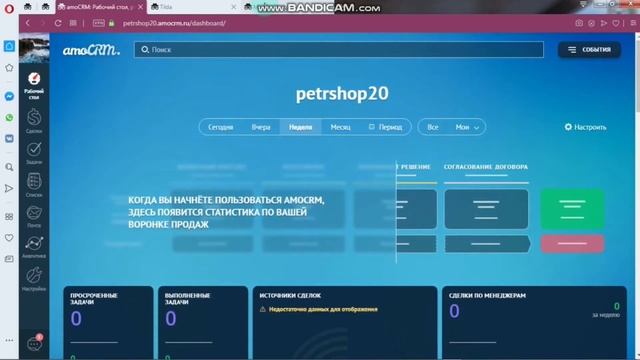Click the magnifier icon in search field
640x360 pixels.
(145, 49)
